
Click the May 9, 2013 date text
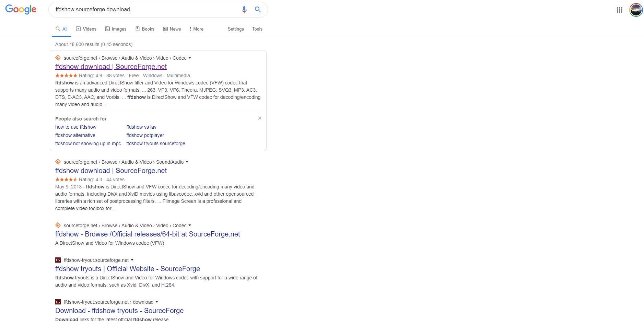68,187
